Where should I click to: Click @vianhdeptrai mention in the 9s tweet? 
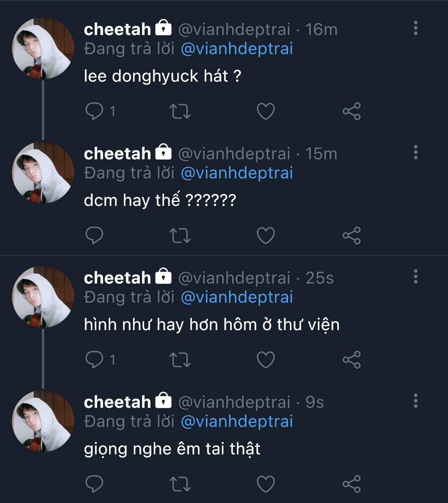pos(237,421)
